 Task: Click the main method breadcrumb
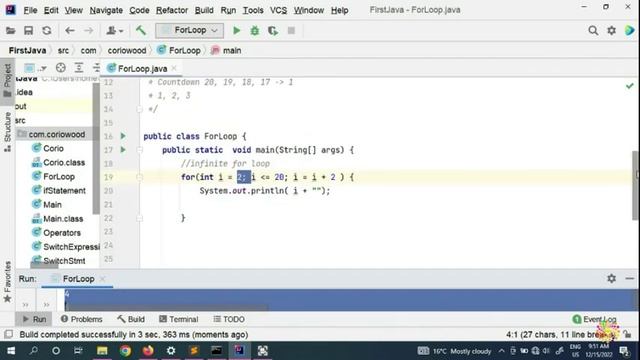click(227, 51)
